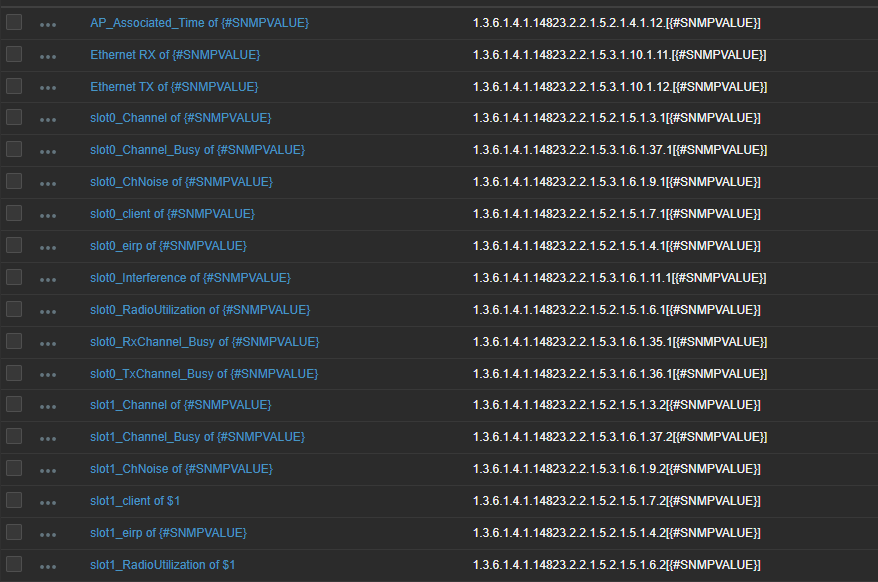Open three-dot menu for slot0_Channel row

pos(48,119)
